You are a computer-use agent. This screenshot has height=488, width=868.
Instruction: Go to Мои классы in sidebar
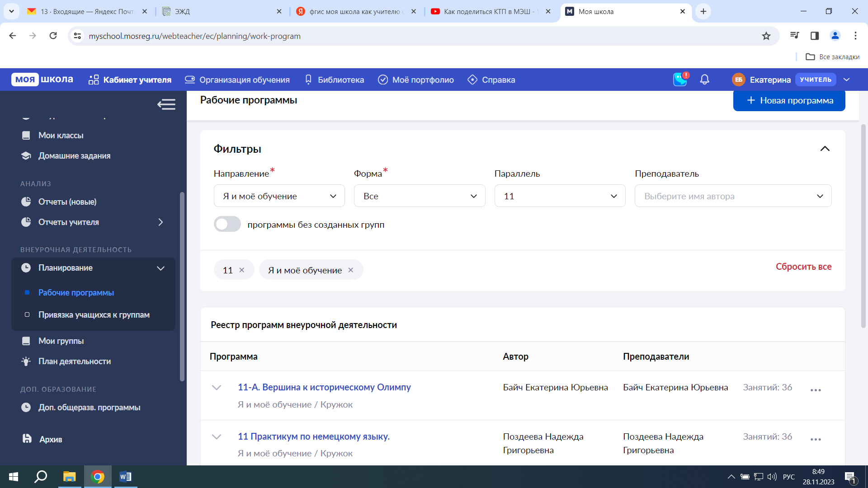pos(61,135)
